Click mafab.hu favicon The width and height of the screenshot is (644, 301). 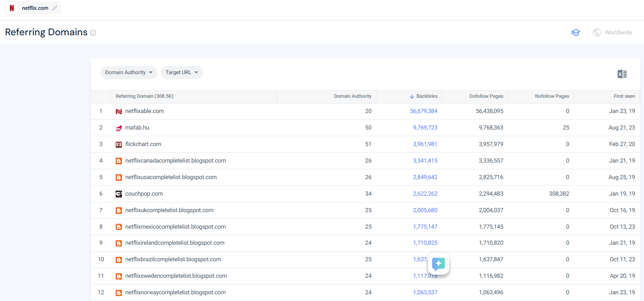(x=119, y=128)
